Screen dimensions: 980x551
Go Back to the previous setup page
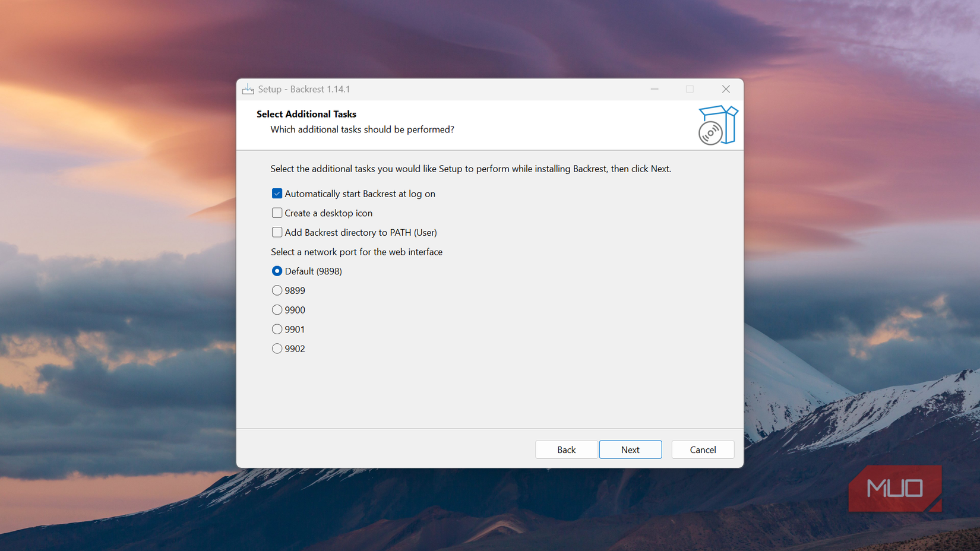[x=566, y=449]
